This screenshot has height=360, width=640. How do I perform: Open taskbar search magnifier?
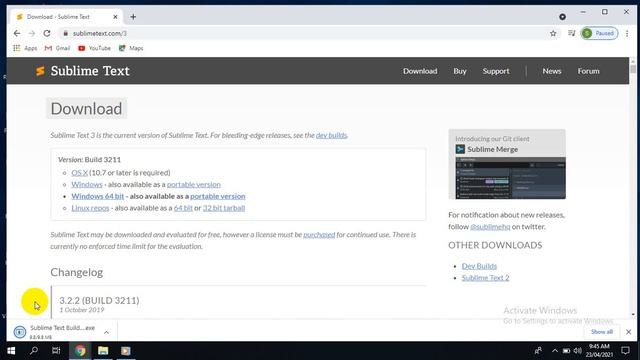coord(34,351)
